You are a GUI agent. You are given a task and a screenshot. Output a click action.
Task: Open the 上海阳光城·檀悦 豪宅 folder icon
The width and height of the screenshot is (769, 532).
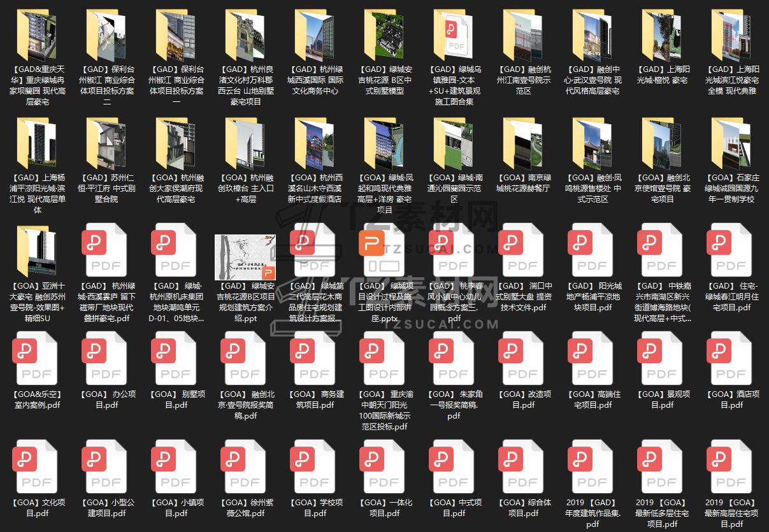(663, 36)
